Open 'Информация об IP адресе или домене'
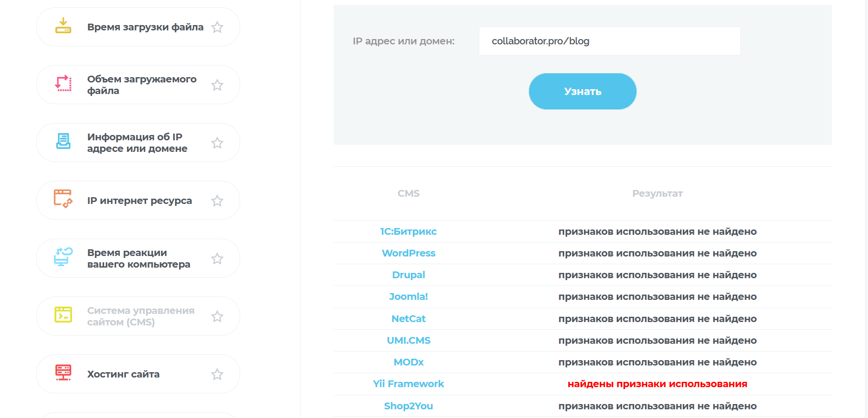 click(137, 143)
